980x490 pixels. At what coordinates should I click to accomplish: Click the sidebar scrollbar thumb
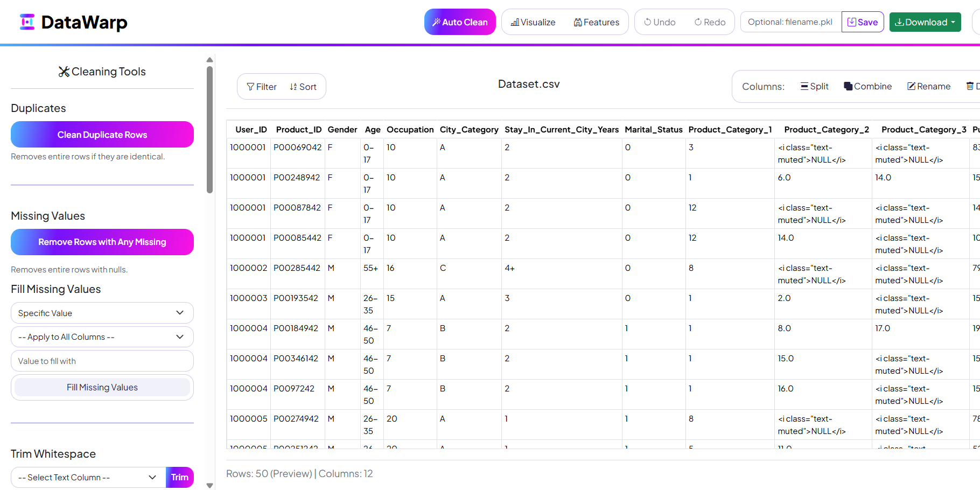pyautogui.click(x=210, y=129)
